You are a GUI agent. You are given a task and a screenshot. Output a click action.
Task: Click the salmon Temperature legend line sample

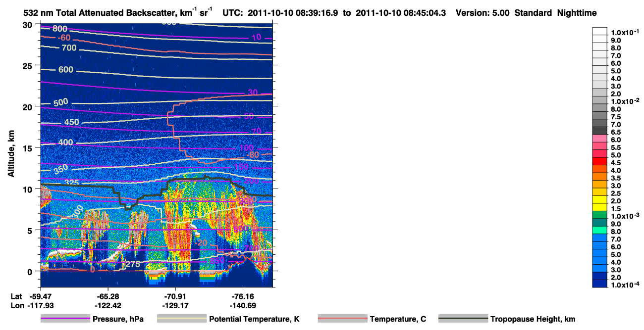(x=342, y=319)
